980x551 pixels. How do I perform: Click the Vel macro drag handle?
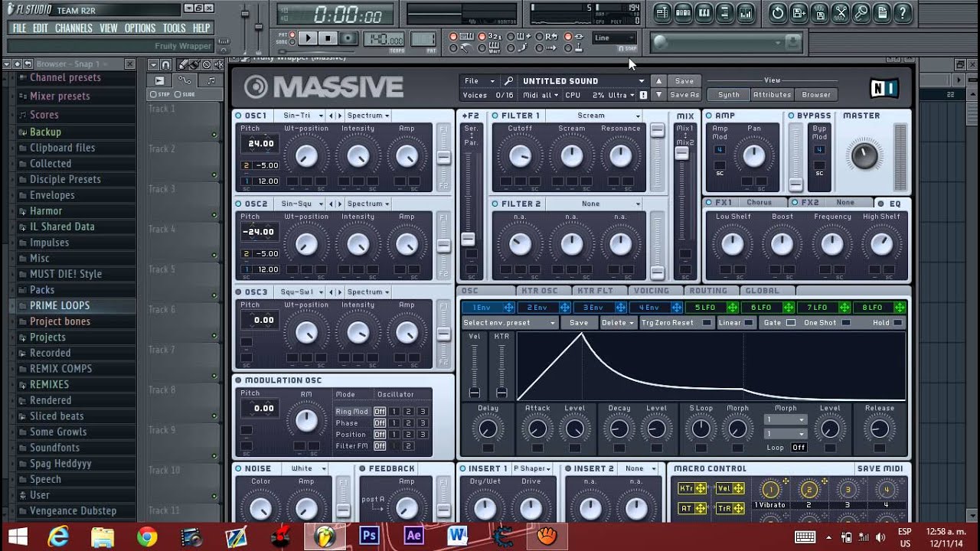tap(738, 488)
